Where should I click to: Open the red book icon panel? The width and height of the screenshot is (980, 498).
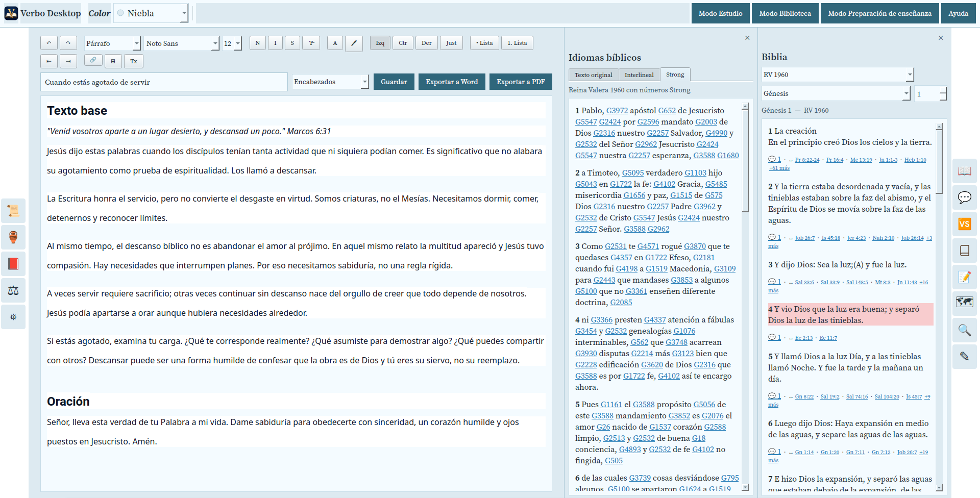coord(13,264)
